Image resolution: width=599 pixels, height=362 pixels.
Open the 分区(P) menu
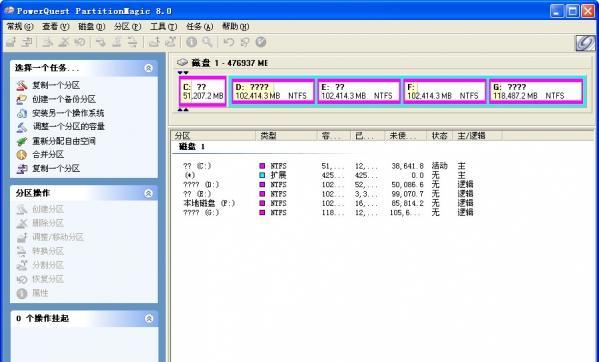pos(128,26)
